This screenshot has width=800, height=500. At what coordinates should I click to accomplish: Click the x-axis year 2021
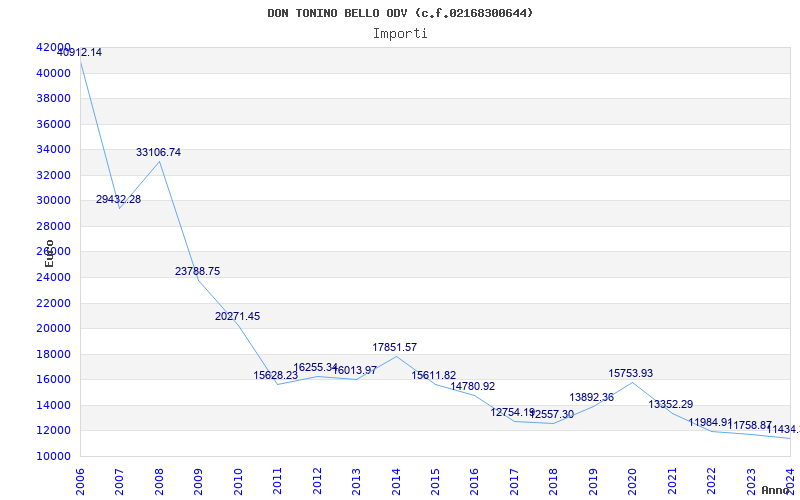672,482
